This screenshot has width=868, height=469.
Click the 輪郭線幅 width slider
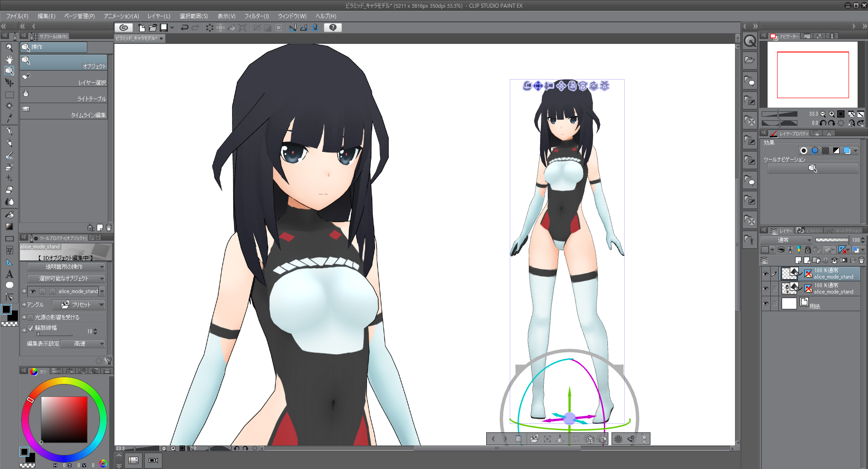(54, 334)
